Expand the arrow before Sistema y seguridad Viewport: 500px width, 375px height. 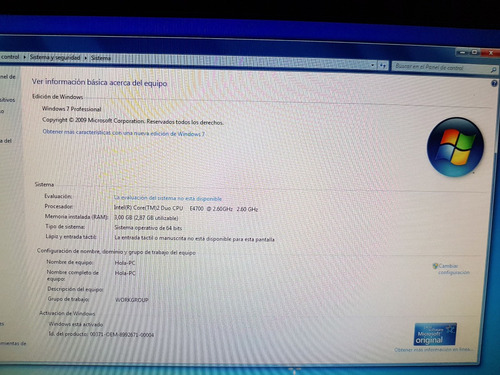25,57
